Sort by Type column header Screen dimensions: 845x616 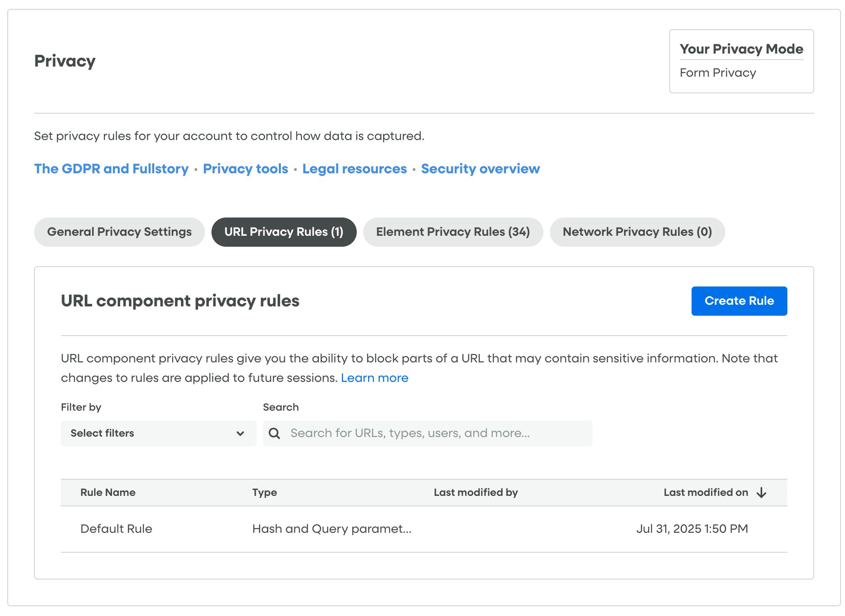pos(265,493)
